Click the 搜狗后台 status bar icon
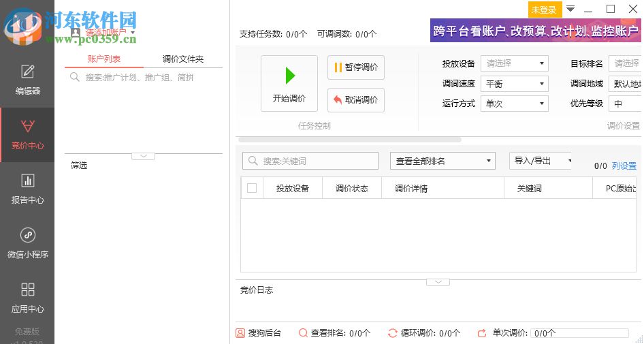Image resolution: width=644 pixels, height=344 pixels. (240, 333)
